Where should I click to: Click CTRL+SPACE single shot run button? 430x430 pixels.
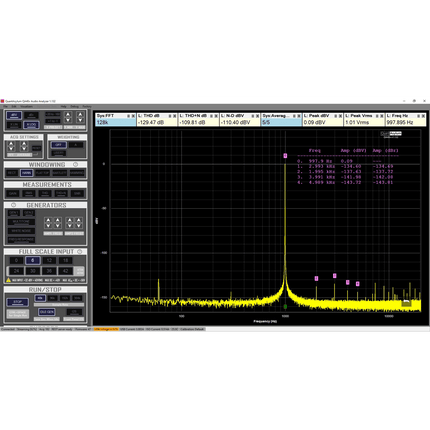[x=18, y=314]
